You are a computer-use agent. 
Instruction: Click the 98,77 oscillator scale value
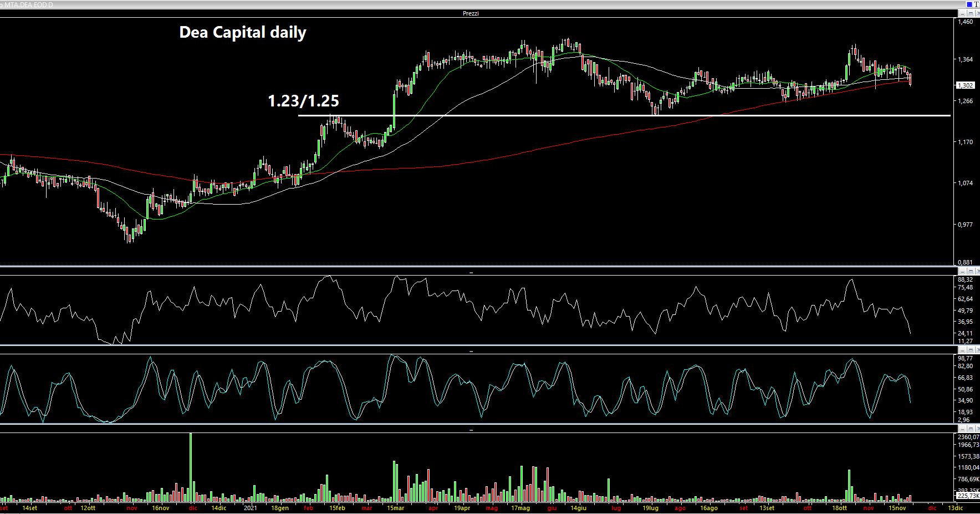(966, 359)
